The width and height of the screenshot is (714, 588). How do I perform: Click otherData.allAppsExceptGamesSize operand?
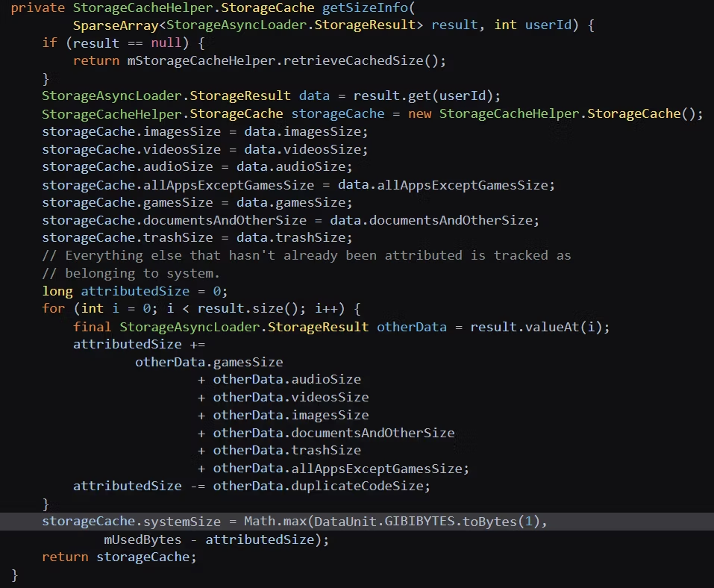coord(337,468)
